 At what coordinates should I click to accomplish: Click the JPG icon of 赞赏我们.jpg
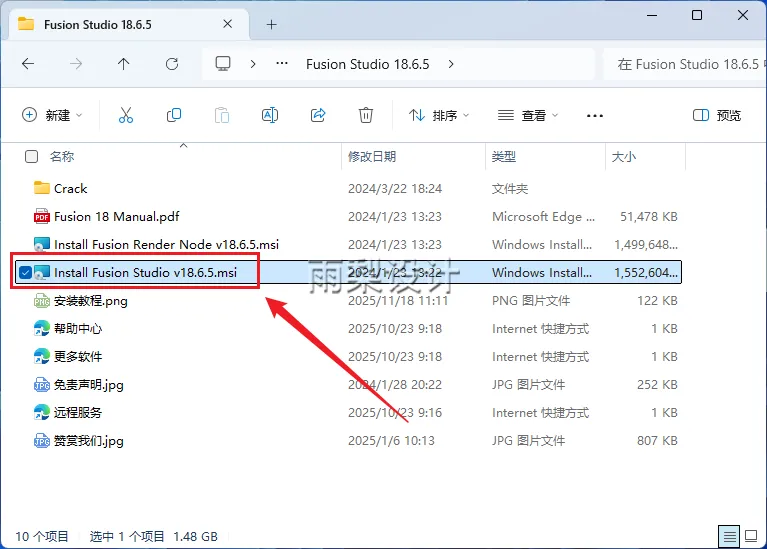(42, 440)
